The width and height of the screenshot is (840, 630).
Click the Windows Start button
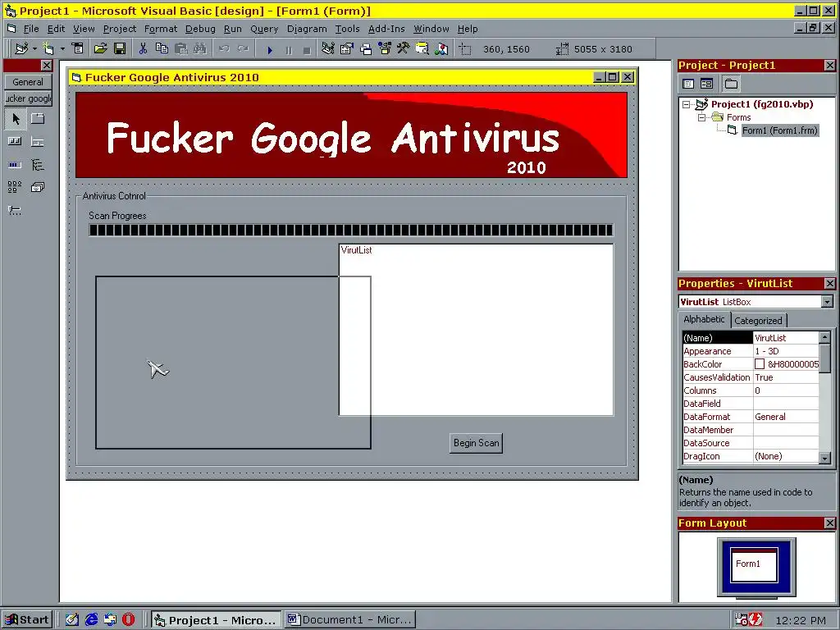tap(27, 620)
